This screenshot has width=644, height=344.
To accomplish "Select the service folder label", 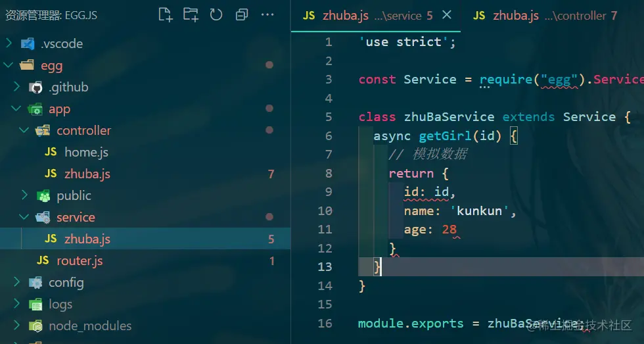I will pos(76,218).
